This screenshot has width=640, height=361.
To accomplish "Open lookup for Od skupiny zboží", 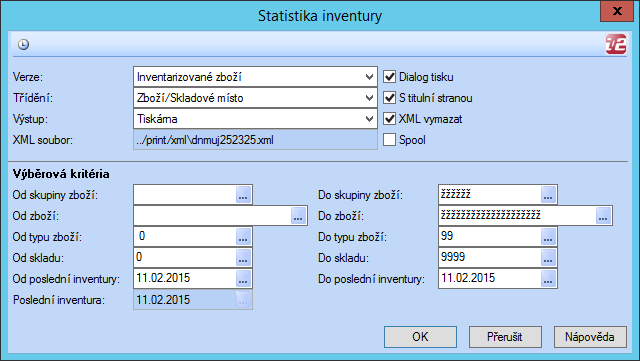I will pos(243,195).
